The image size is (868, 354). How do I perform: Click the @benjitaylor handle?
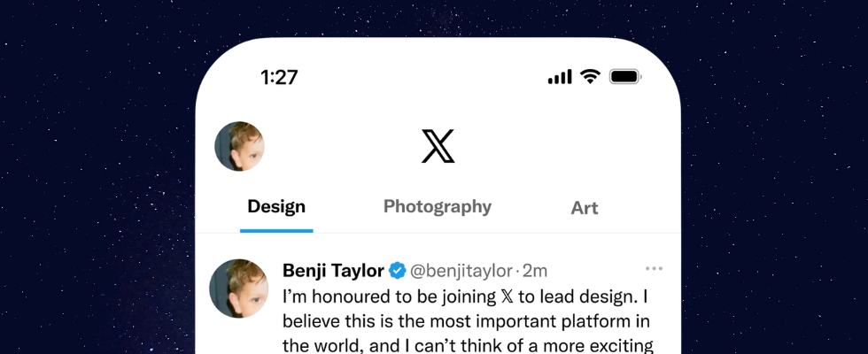click(461, 271)
